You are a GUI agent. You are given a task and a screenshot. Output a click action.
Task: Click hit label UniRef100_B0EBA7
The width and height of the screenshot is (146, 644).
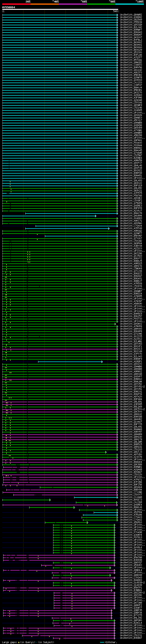click(x=131, y=638)
